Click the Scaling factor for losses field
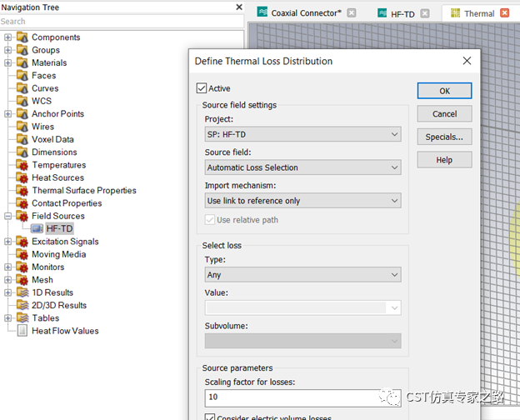 pyautogui.click(x=292, y=397)
